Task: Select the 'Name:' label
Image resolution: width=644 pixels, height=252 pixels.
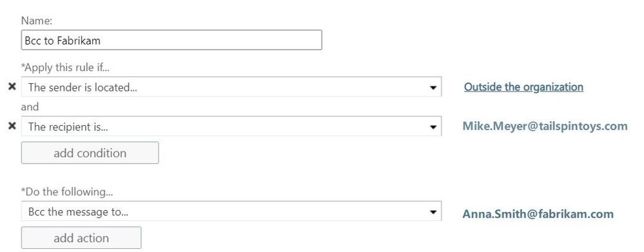Action: 37,21
